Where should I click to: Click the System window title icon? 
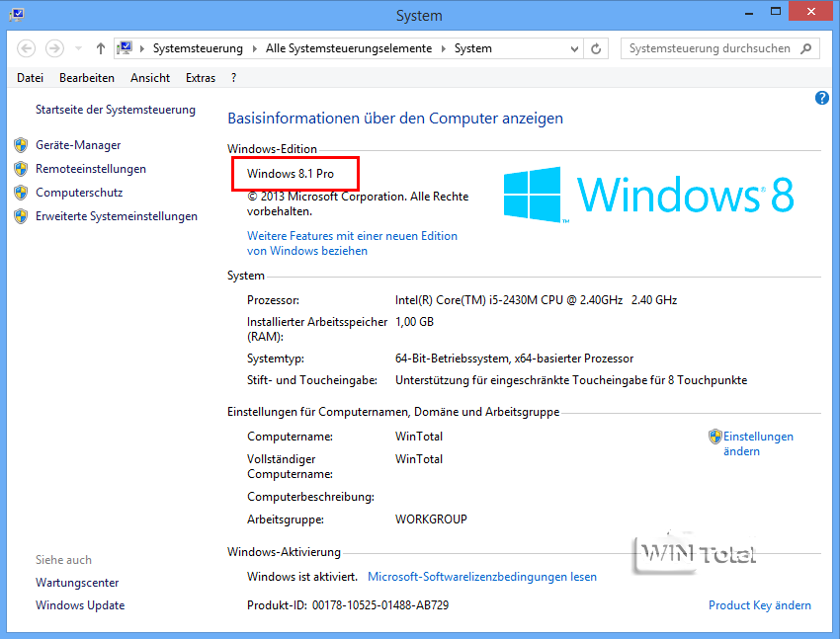tap(17, 15)
